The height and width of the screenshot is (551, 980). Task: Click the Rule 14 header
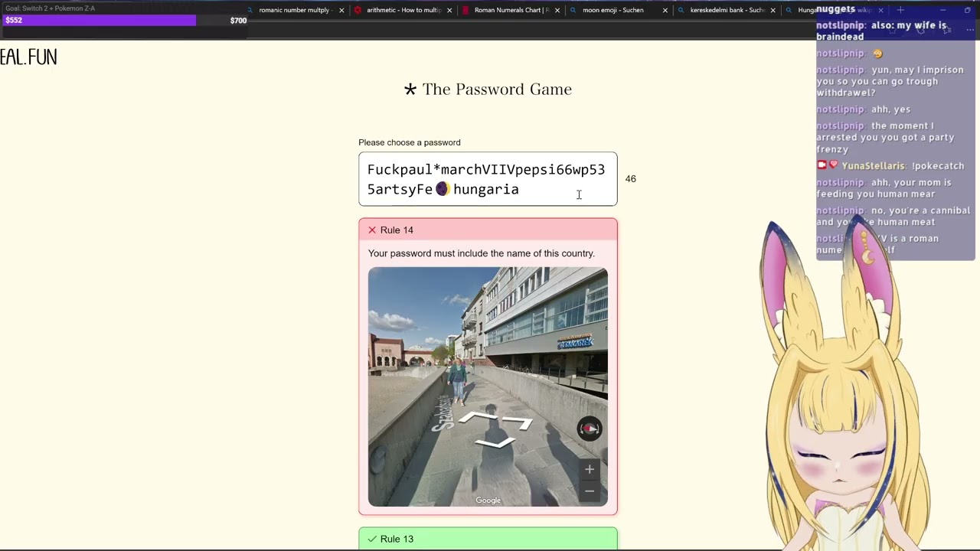pyautogui.click(x=488, y=230)
